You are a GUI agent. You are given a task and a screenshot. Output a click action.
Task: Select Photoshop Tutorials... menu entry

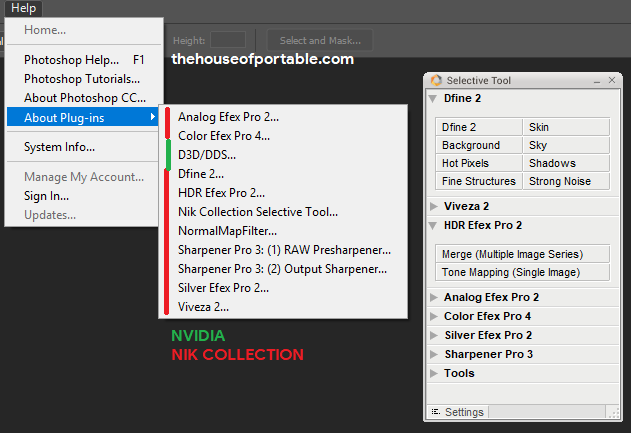click(x=82, y=79)
